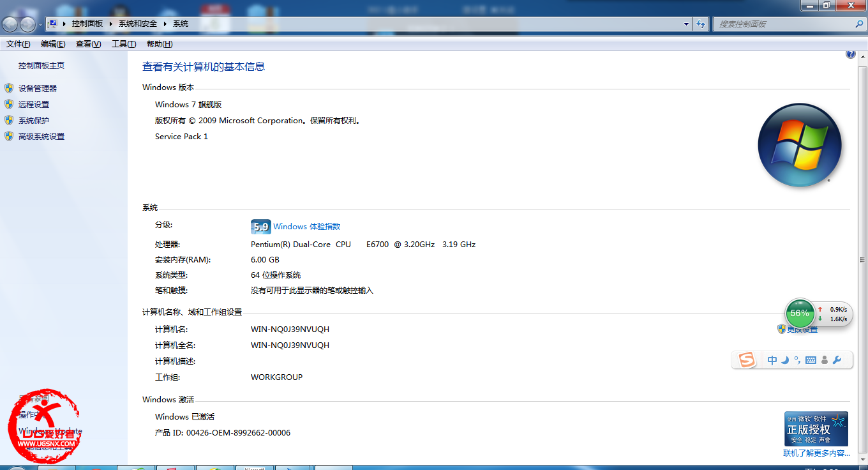Screen dimensions: 868x470
Task: Click the 64 位操作系统 value
Action: coord(276,275)
